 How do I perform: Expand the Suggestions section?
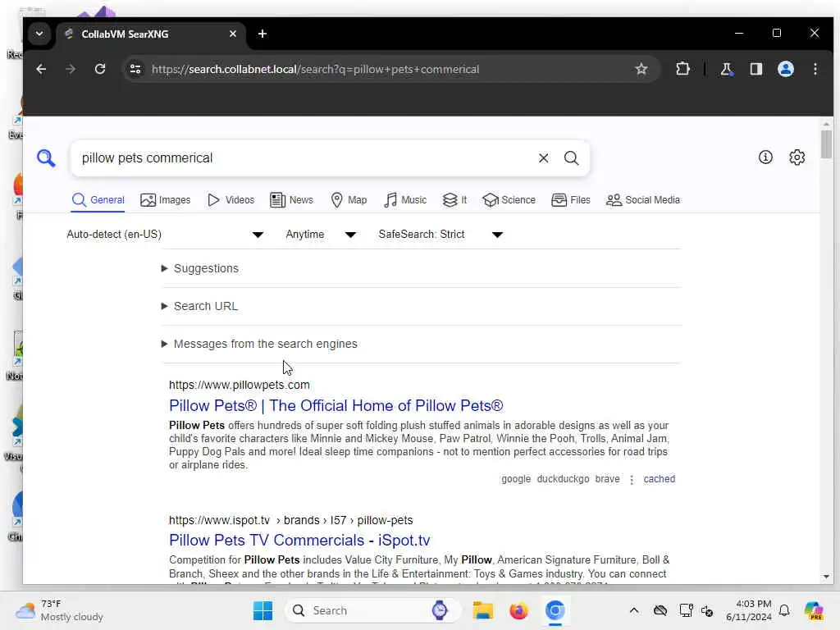(x=200, y=268)
